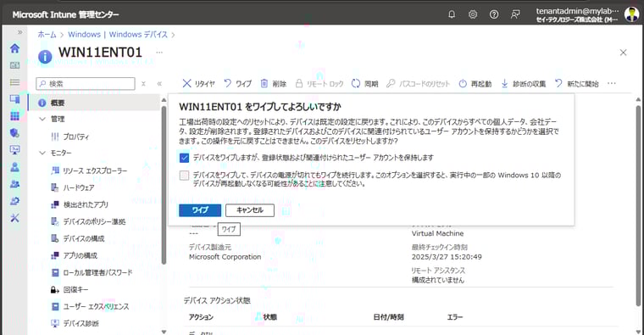
Task: Open the command bar overflow ellipsis
Action: pyautogui.click(x=612, y=83)
